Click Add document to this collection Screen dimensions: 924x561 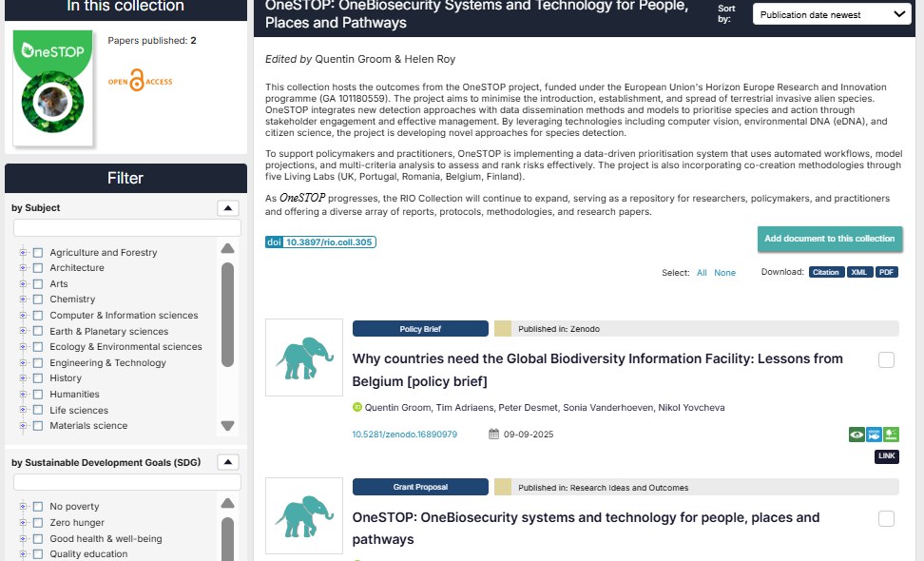point(829,239)
